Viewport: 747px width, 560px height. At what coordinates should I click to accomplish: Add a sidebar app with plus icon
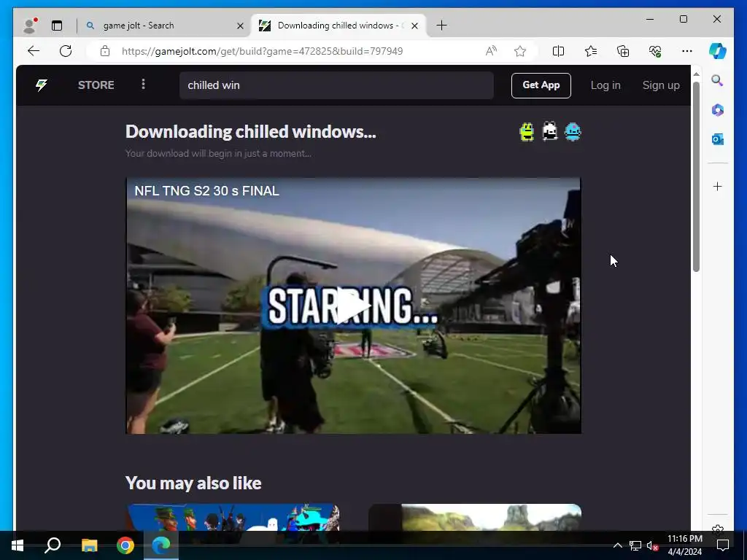(x=718, y=186)
